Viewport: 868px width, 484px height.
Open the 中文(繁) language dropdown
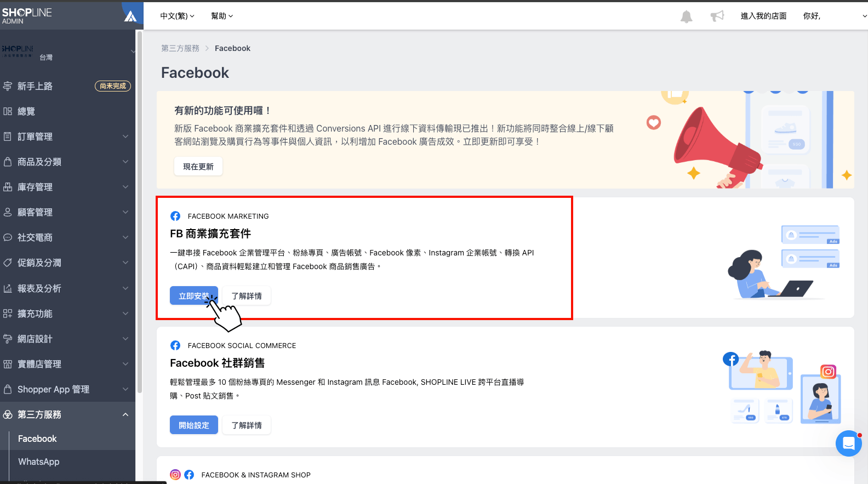[177, 16]
